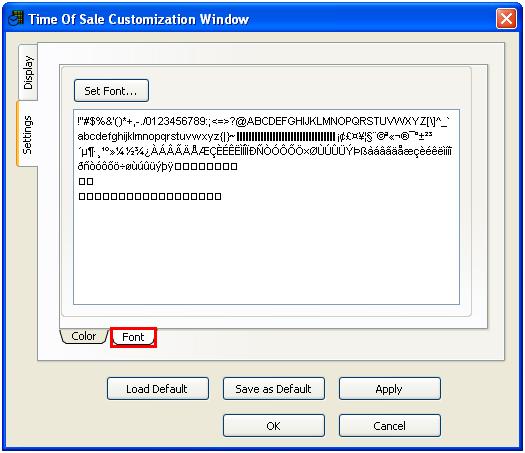Open the Set Font... dialog
Screen dimensions: 525x453
point(111,91)
